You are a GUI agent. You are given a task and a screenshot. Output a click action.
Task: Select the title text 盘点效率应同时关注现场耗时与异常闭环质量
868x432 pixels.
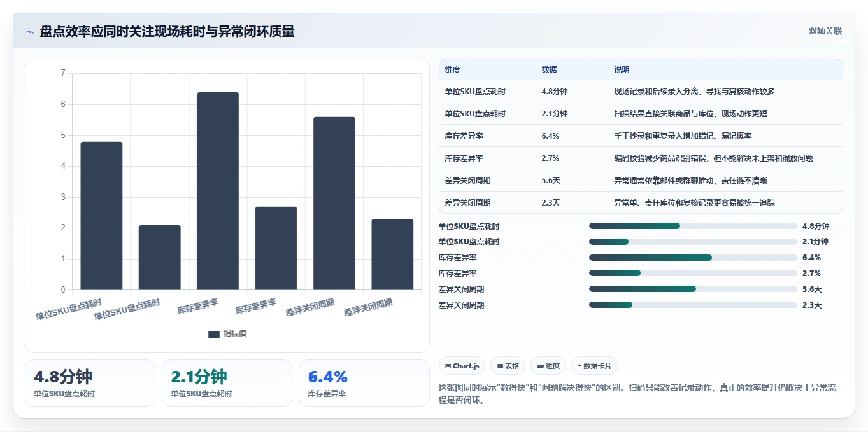click(167, 32)
